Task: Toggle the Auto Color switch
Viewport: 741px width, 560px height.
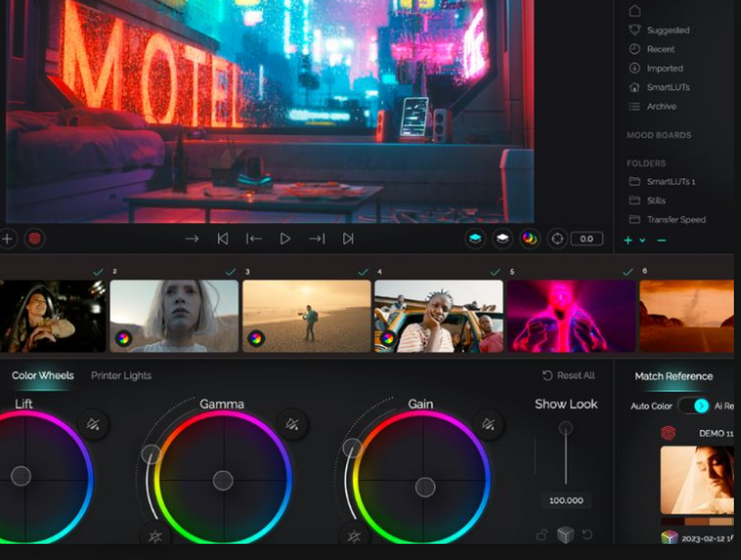Action: point(694,406)
